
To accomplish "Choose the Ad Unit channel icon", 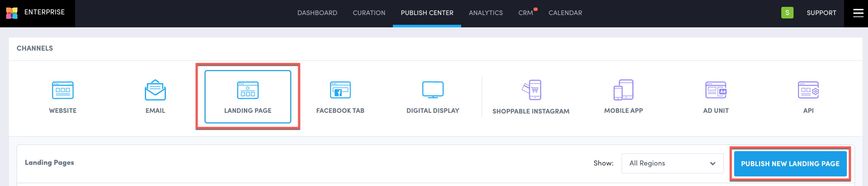I will [x=716, y=90].
